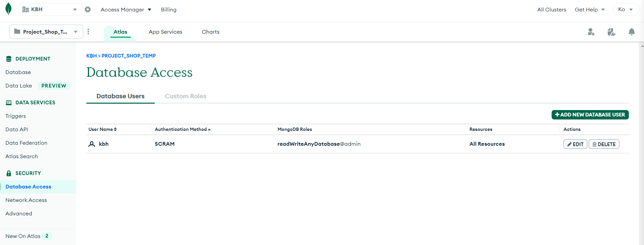Click the KBH breadcrumb link

click(91, 56)
